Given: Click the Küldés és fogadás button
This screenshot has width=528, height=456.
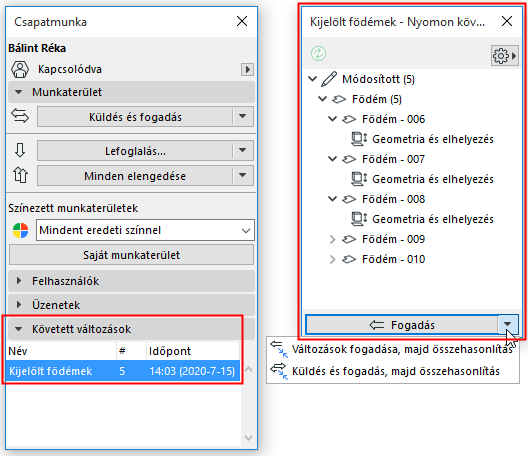Looking at the screenshot, I should coord(135,117).
